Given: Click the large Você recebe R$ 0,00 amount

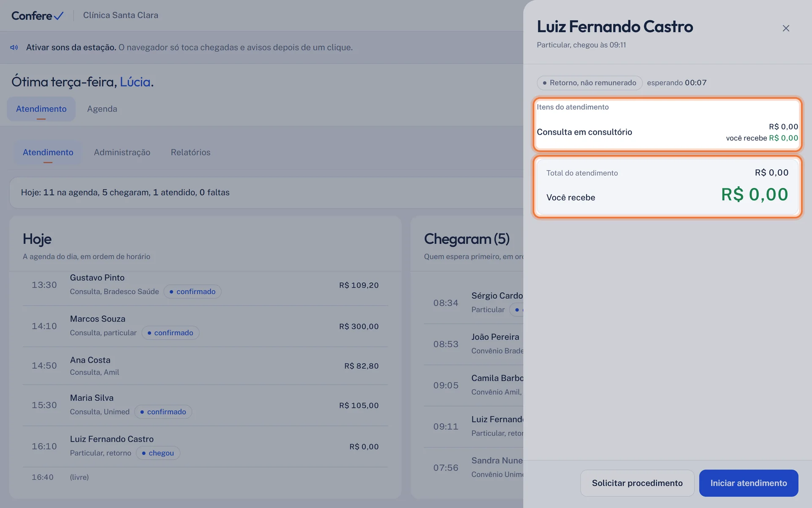Looking at the screenshot, I should [754, 195].
